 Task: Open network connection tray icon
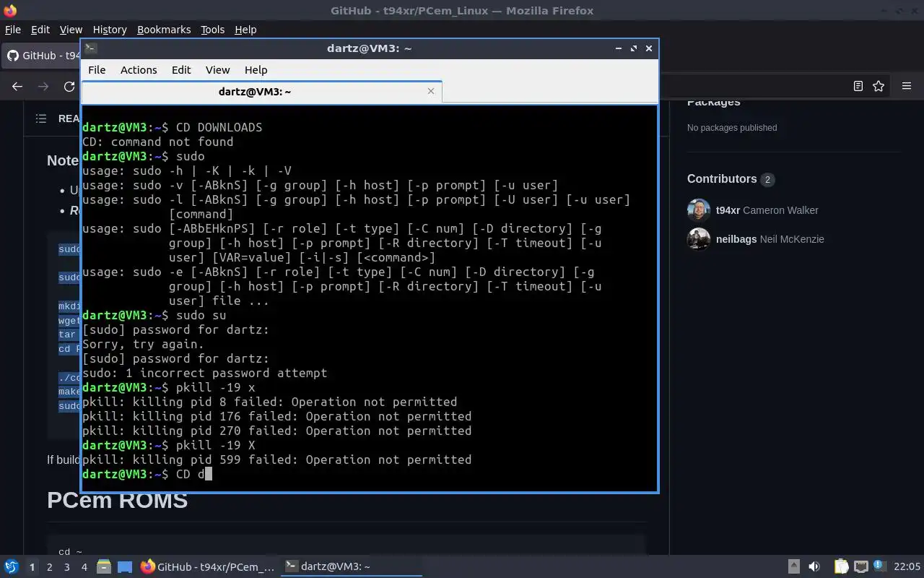point(861,567)
